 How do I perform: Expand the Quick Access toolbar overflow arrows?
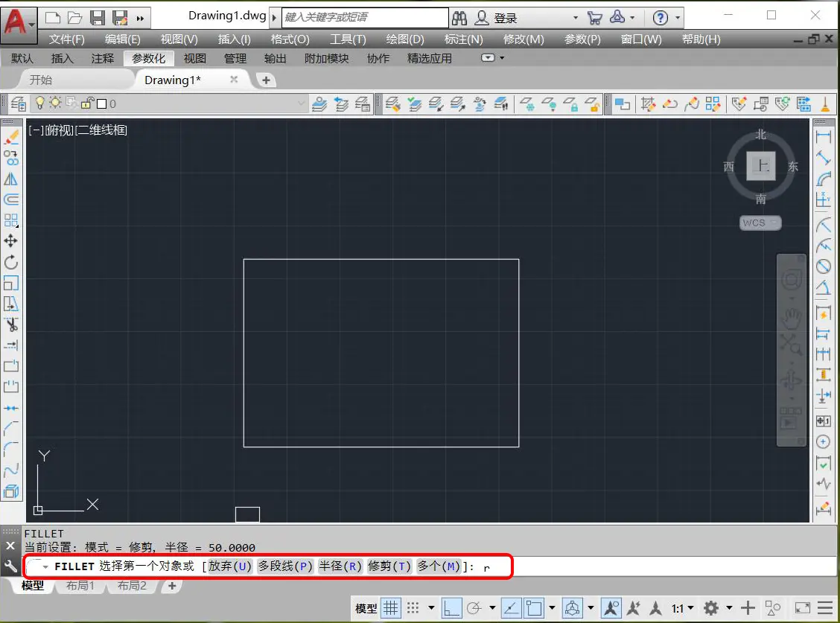tap(140, 19)
